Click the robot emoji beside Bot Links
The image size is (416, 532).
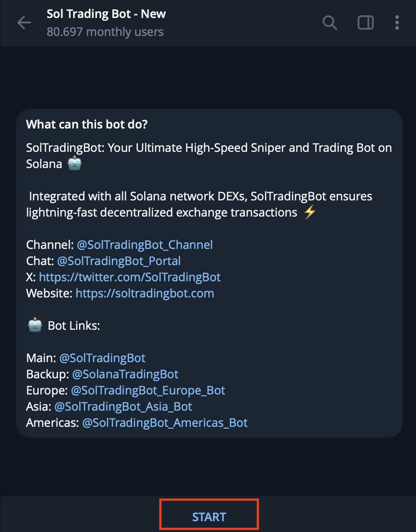(x=35, y=326)
